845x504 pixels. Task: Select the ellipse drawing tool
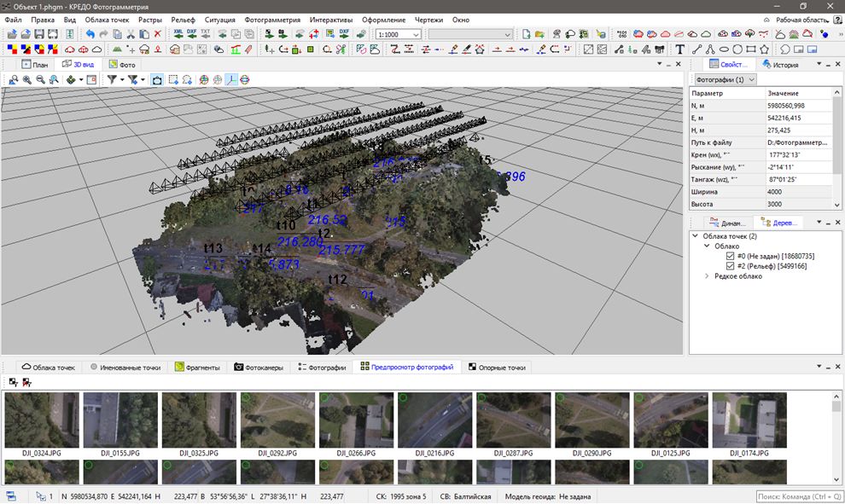click(x=724, y=49)
